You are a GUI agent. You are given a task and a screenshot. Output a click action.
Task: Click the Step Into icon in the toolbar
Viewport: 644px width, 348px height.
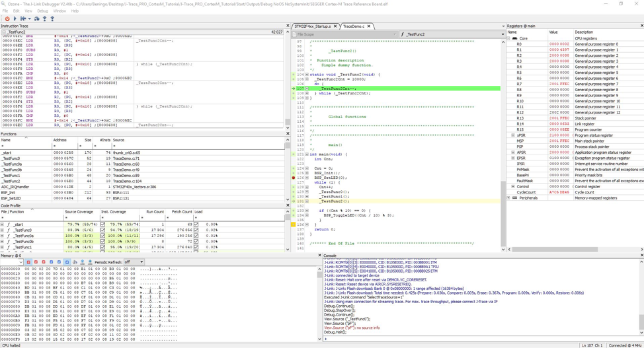[45, 18]
